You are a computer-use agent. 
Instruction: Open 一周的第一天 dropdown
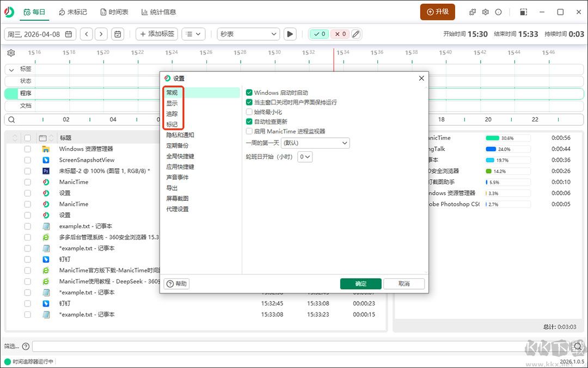[315, 143]
